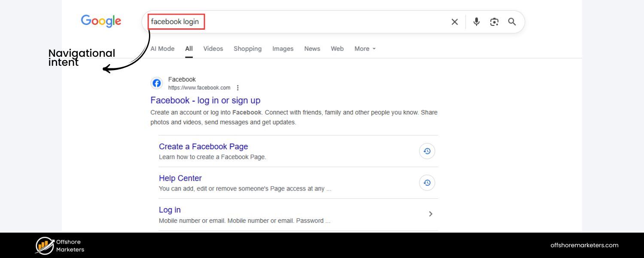Image resolution: width=644 pixels, height=258 pixels.
Task: Open three-dot menu beside facebook.com URL
Action: point(238,88)
